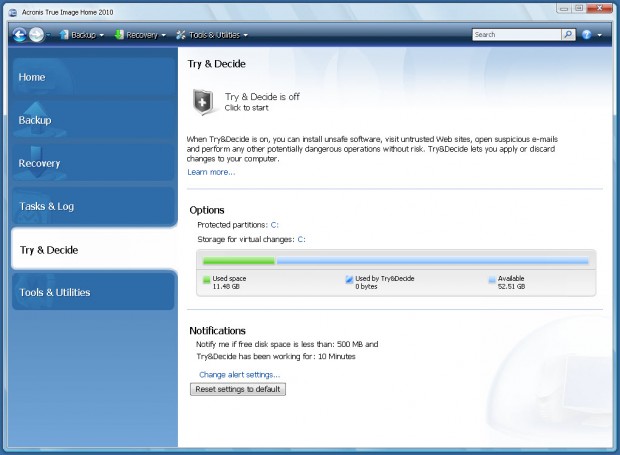Change protected partitions C: link

tap(274, 225)
